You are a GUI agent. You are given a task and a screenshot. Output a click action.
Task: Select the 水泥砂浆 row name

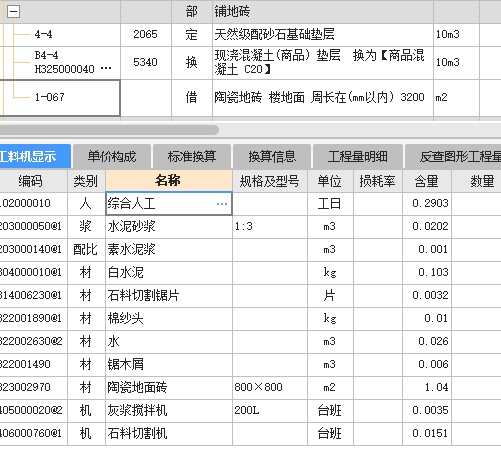click(x=169, y=227)
